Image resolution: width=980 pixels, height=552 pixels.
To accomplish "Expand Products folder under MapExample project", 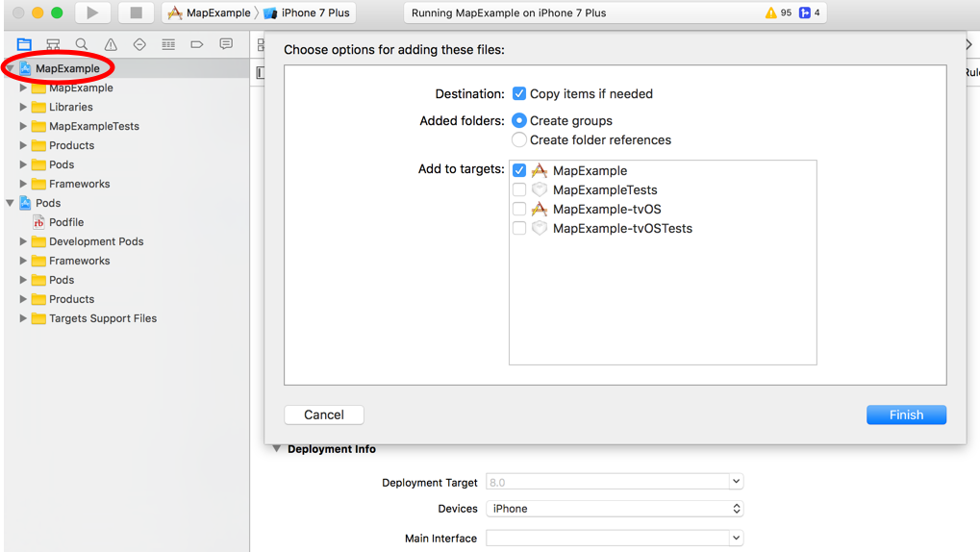I will pos(23,145).
